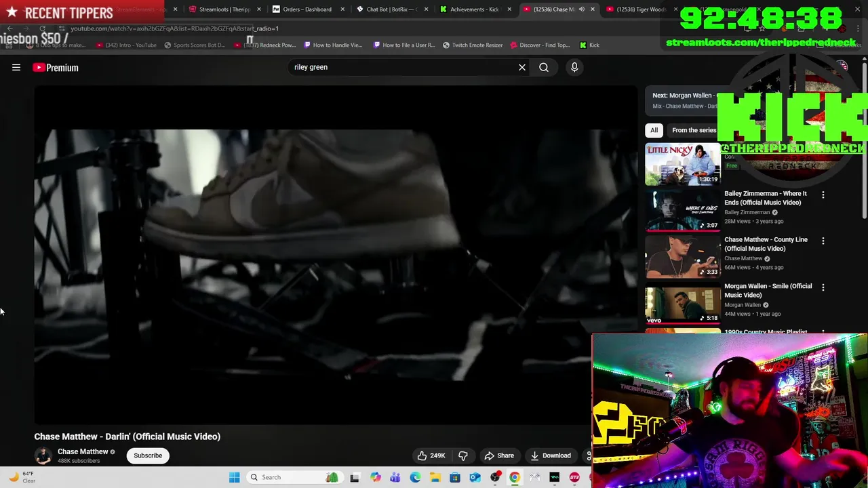The image size is (868, 488).
Task: Open Morgan Wallen 'Smile' thumbnail
Action: pos(683,304)
